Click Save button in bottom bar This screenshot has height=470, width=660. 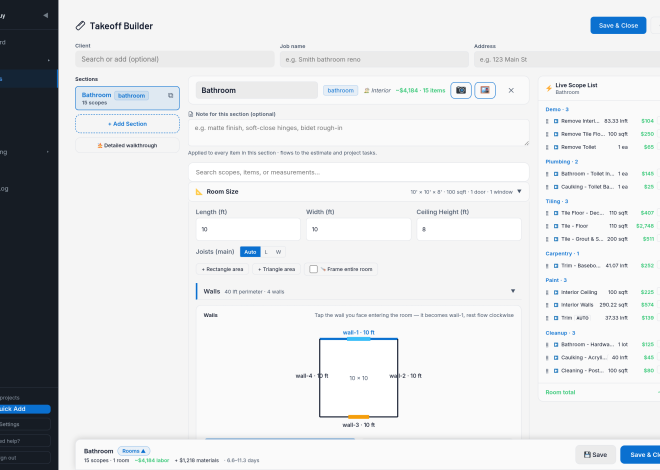click(x=595, y=455)
